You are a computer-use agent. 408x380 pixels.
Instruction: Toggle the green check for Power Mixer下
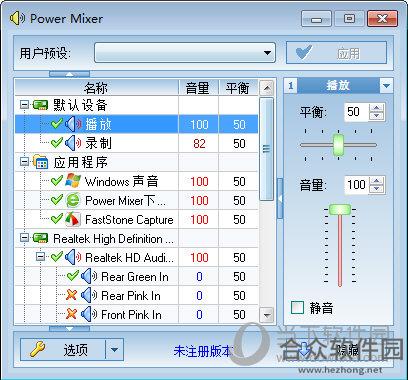pos(57,200)
